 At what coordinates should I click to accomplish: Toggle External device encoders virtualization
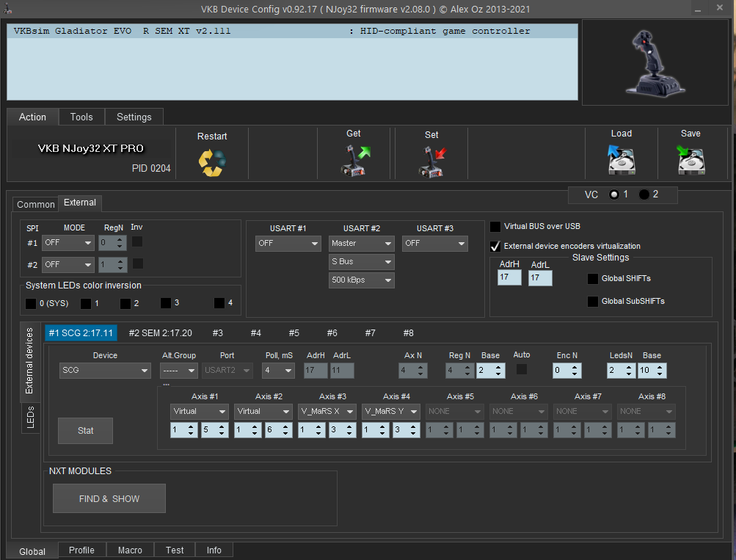coord(495,246)
